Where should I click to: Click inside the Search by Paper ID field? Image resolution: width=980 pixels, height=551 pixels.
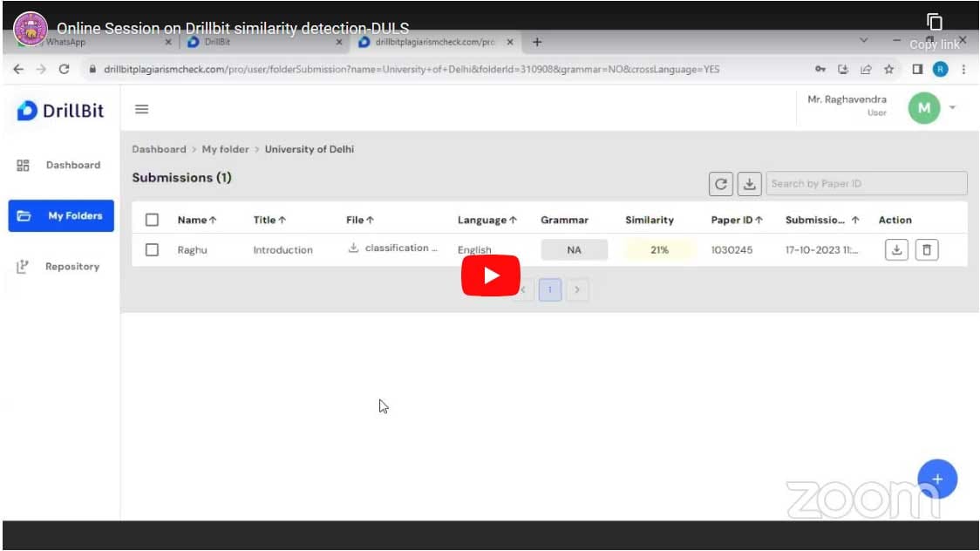point(867,183)
